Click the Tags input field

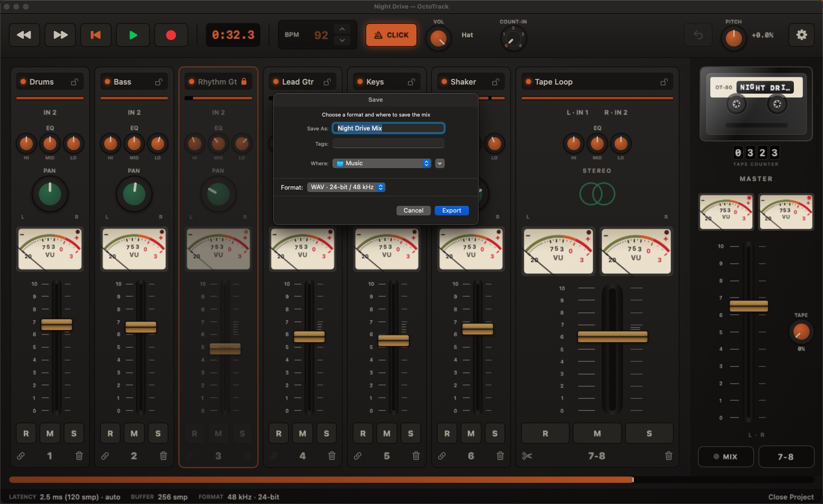(x=388, y=143)
